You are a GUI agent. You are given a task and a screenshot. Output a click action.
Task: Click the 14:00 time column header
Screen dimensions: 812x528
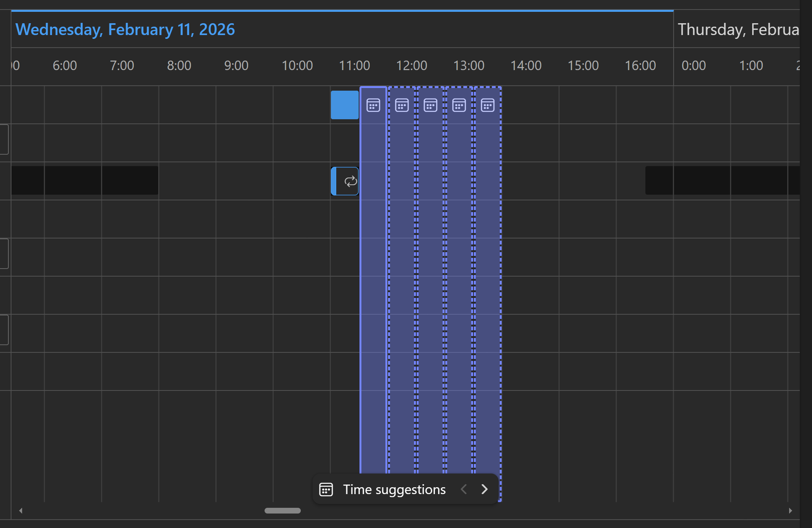coord(526,66)
